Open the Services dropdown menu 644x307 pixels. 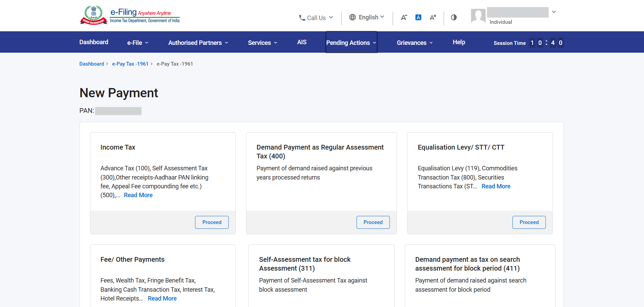[x=262, y=42]
